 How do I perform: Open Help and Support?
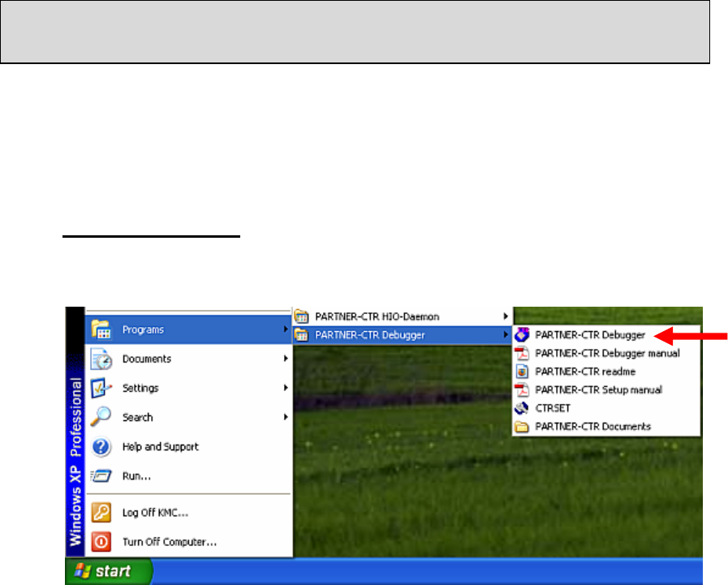click(188, 446)
